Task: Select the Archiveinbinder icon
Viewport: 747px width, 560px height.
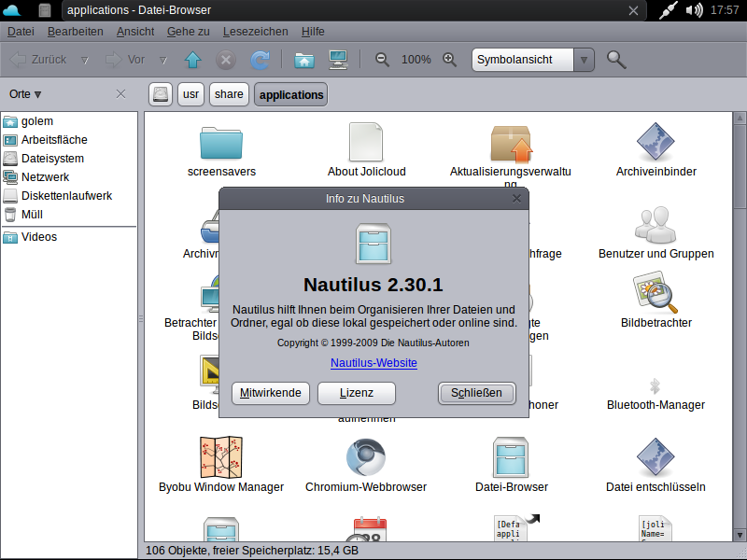Action: (655, 145)
